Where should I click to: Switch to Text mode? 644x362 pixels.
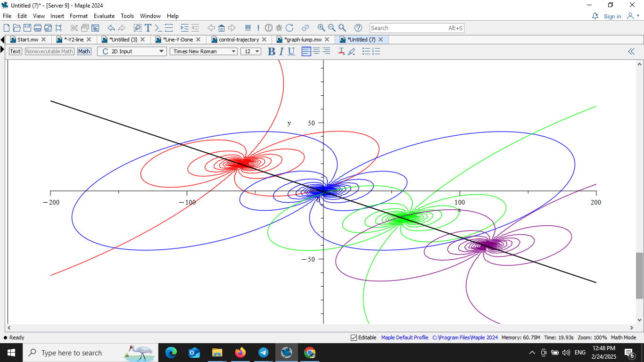[x=16, y=51]
